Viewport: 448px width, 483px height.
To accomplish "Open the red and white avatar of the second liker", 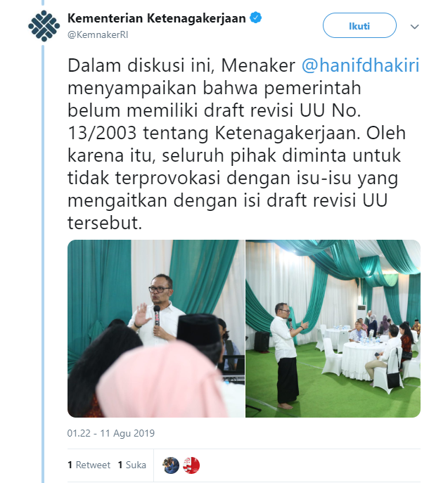I will (191, 465).
